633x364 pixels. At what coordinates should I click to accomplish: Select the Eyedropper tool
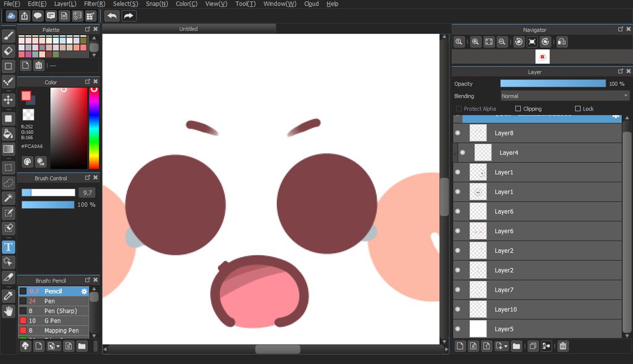pos(9,296)
